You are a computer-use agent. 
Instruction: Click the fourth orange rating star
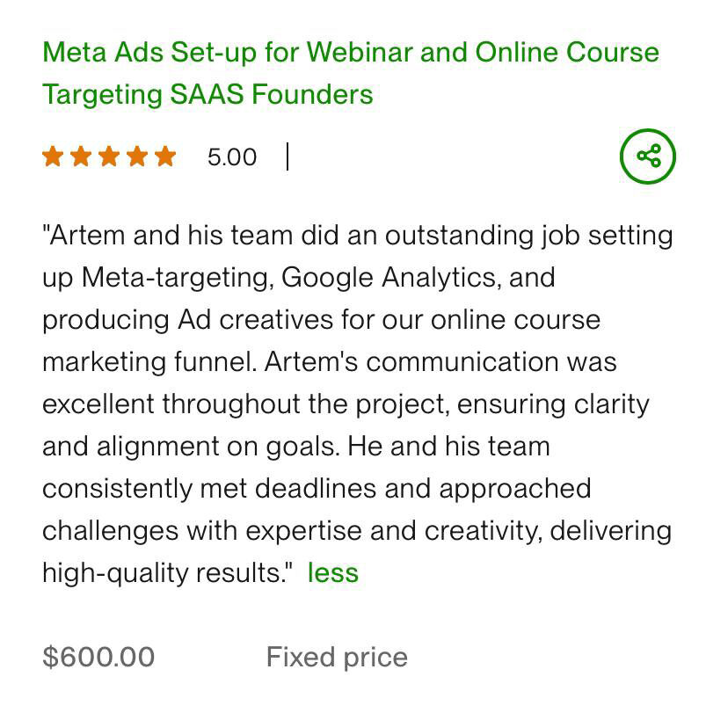pyautogui.click(x=137, y=157)
